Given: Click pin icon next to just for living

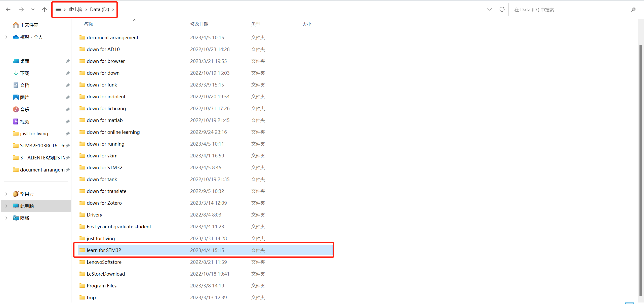Looking at the screenshot, I should point(68,134).
